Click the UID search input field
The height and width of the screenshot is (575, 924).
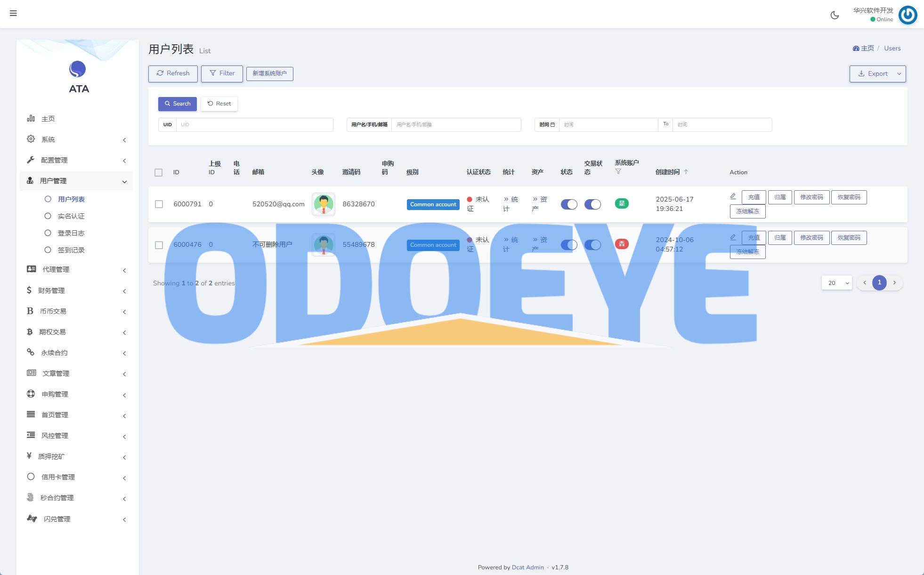(254, 125)
